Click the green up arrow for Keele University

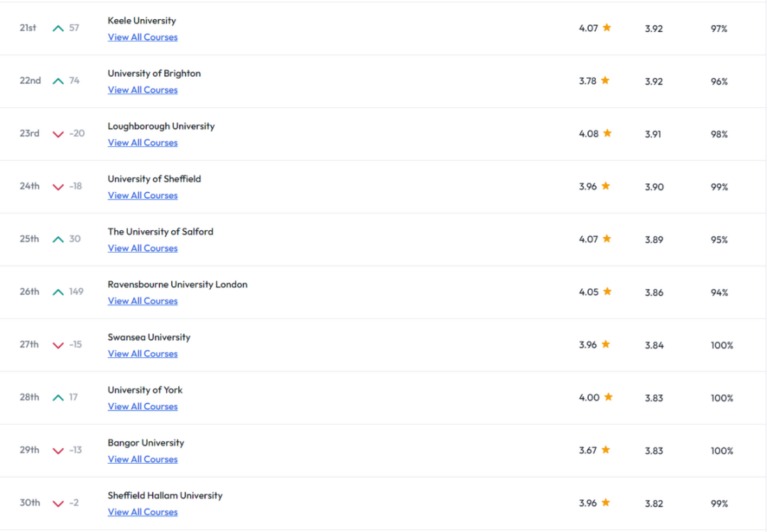[x=58, y=28]
